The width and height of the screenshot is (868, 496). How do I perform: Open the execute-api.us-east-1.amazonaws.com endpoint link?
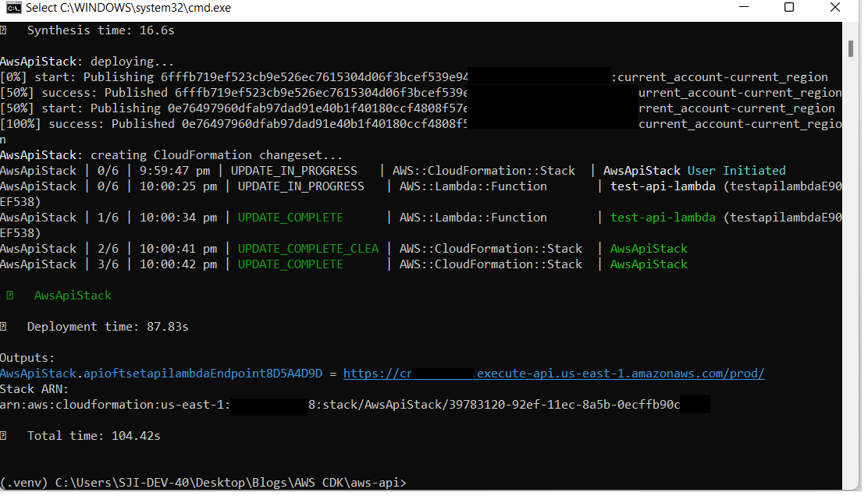[554, 373]
